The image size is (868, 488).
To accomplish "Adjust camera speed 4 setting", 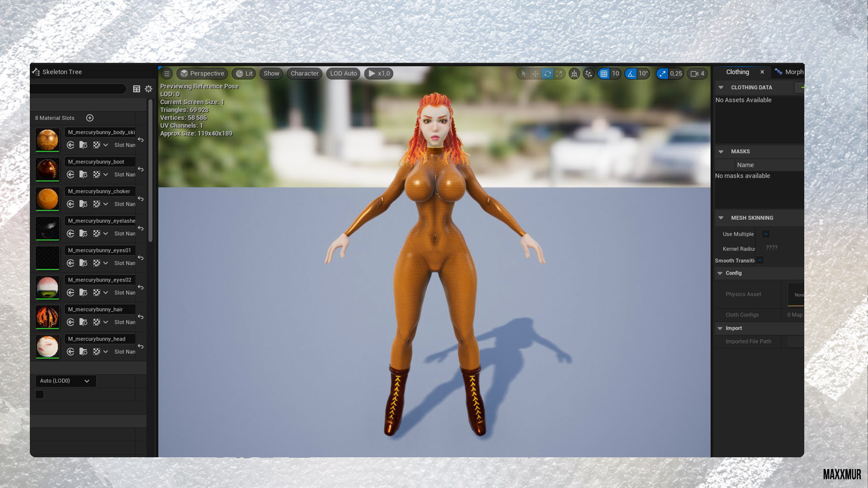I will pyautogui.click(x=698, y=74).
